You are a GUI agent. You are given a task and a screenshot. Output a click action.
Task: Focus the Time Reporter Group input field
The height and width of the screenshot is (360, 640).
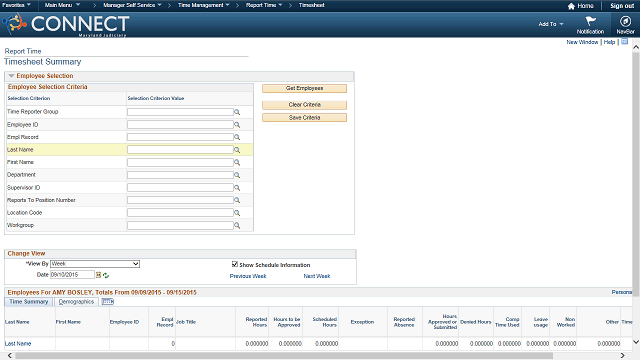tap(180, 112)
